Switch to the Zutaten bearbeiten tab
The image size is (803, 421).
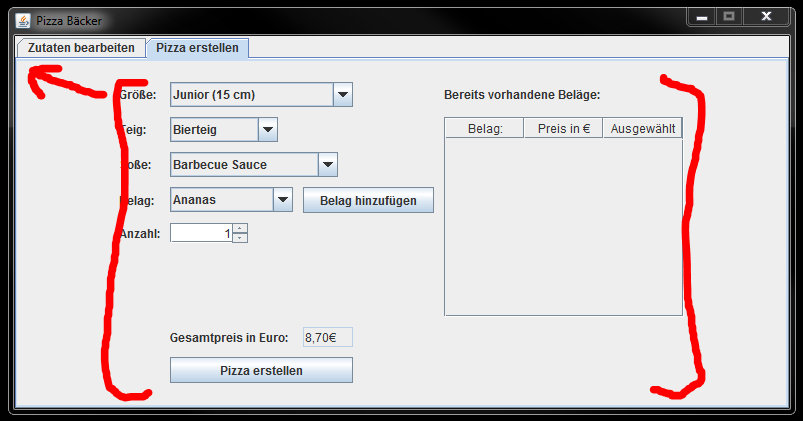point(81,48)
